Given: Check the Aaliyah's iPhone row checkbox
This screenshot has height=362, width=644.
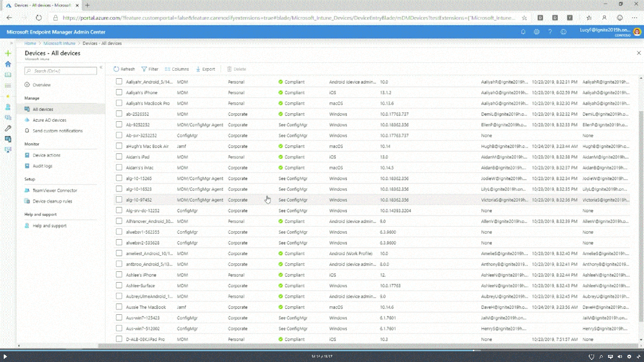Looking at the screenshot, I should click(x=119, y=92).
